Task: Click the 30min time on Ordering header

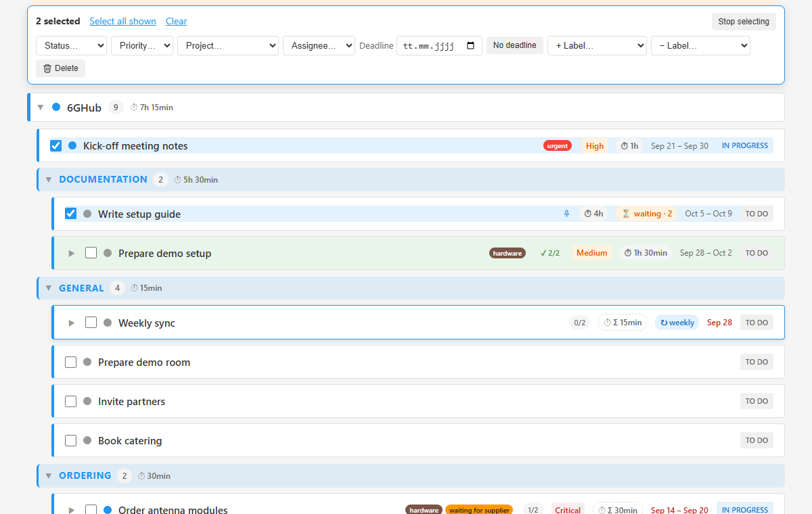Action: click(x=154, y=476)
